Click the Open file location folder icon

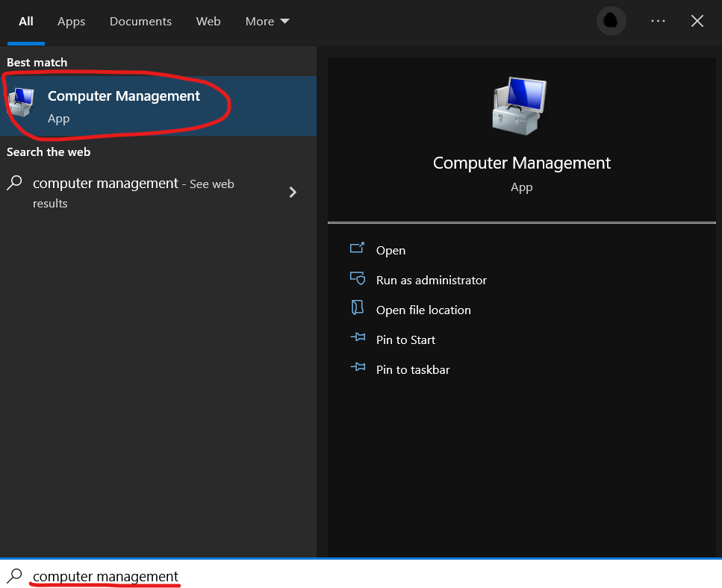tap(358, 307)
